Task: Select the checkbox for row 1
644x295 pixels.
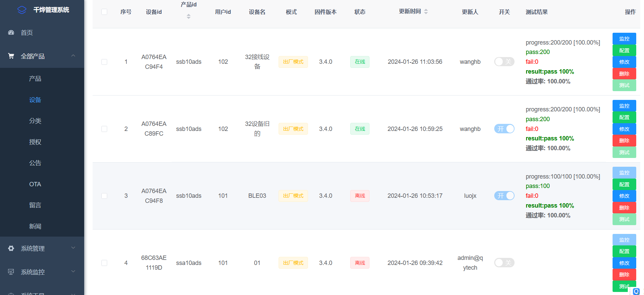Action: tap(104, 62)
